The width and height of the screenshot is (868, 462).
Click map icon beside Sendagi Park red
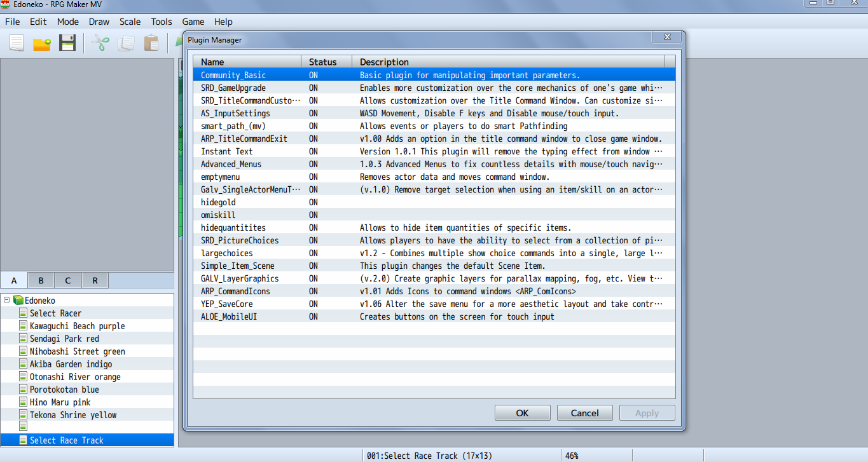click(23, 339)
